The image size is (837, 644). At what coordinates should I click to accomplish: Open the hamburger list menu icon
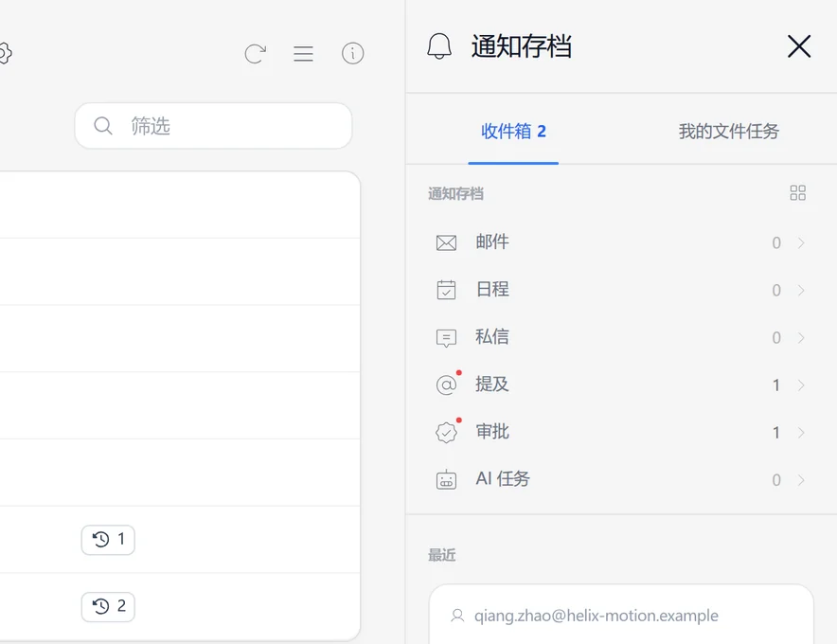pyautogui.click(x=303, y=53)
